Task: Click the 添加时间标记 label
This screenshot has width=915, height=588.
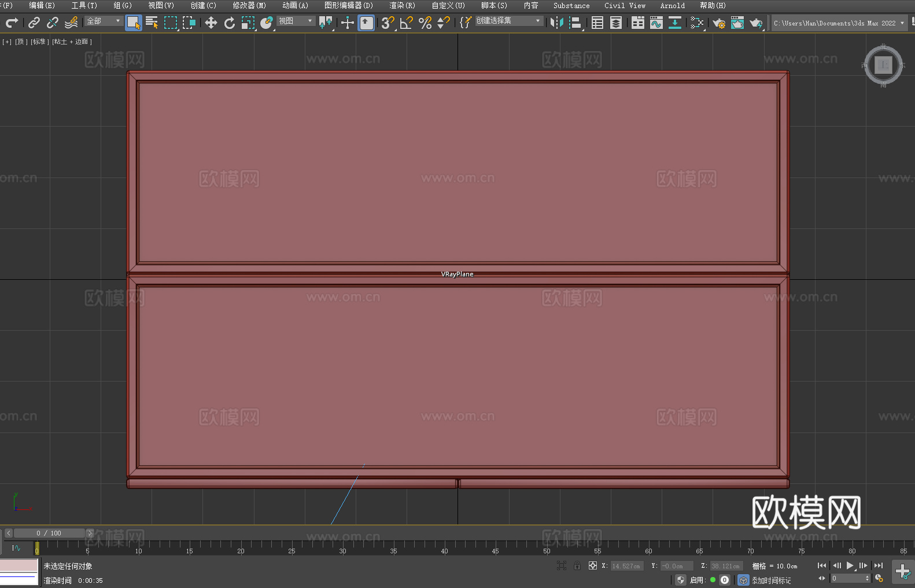Action: pyautogui.click(x=771, y=580)
